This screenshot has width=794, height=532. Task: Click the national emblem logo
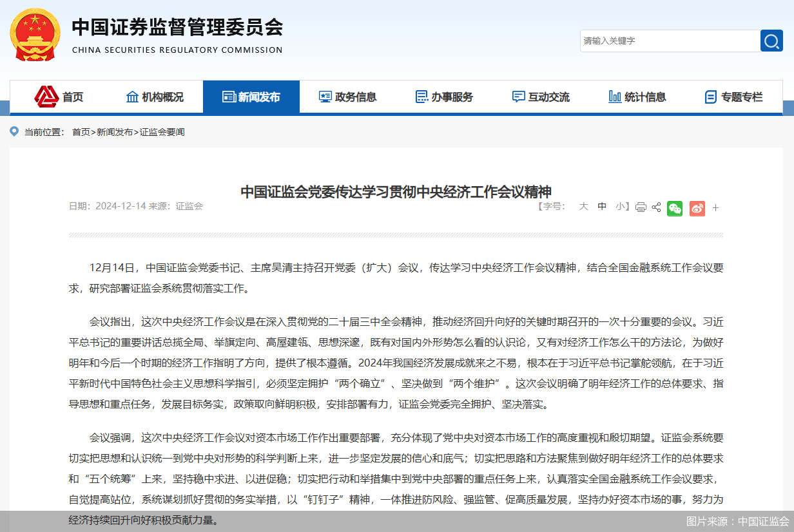[x=35, y=35]
